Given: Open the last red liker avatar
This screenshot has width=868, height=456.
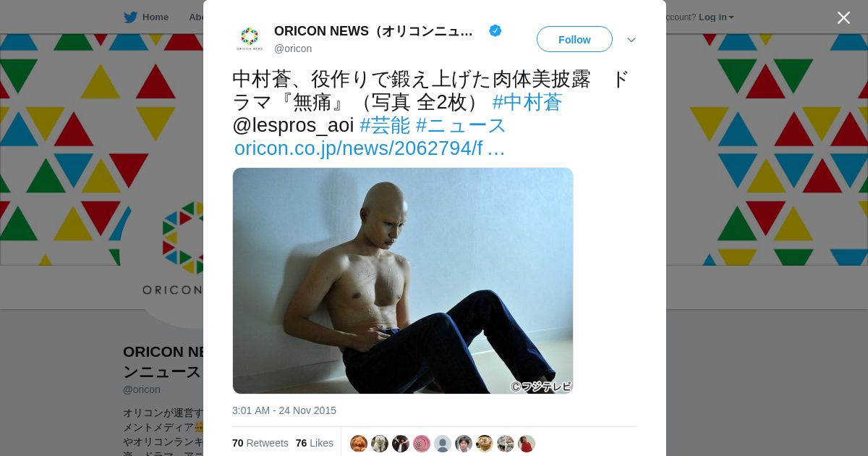Looking at the screenshot, I should point(527,444).
